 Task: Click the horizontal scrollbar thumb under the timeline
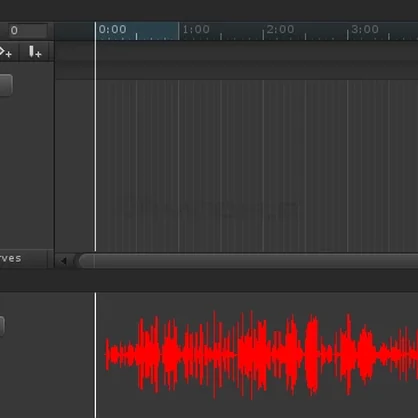tap(248, 261)
